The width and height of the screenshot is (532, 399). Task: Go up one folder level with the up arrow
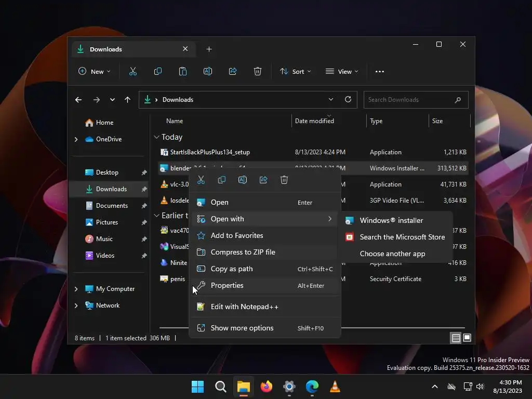128,100
